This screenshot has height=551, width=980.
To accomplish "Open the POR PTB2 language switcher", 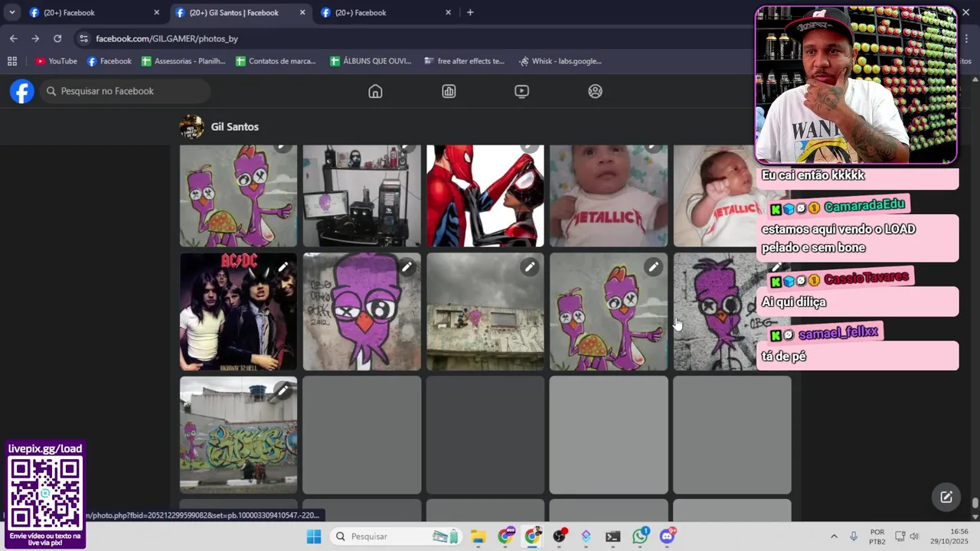I will click(877, 536).
